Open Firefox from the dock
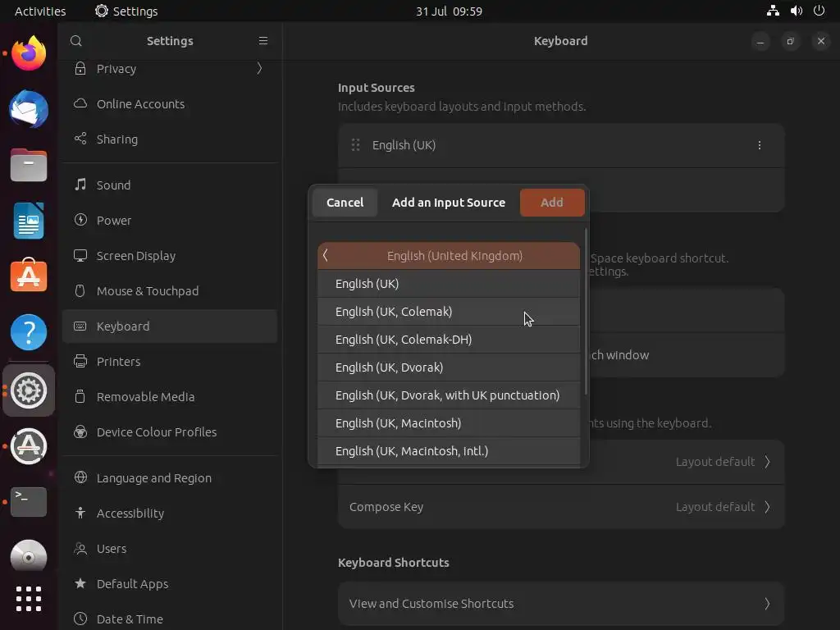Image resolution: width=840 pixels, height=630 pixels. pos(29,55)
